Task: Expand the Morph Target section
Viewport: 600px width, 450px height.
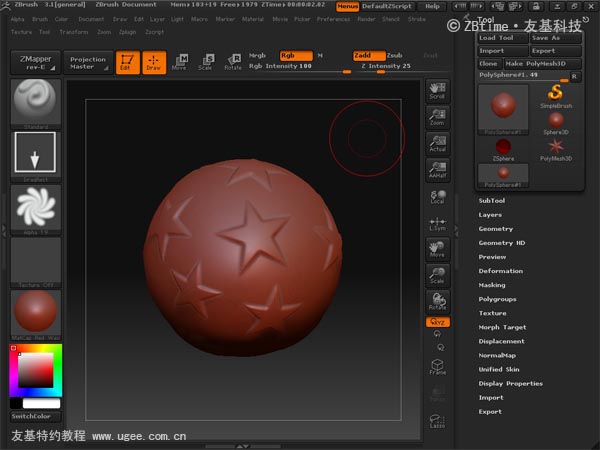Action: 502,327
